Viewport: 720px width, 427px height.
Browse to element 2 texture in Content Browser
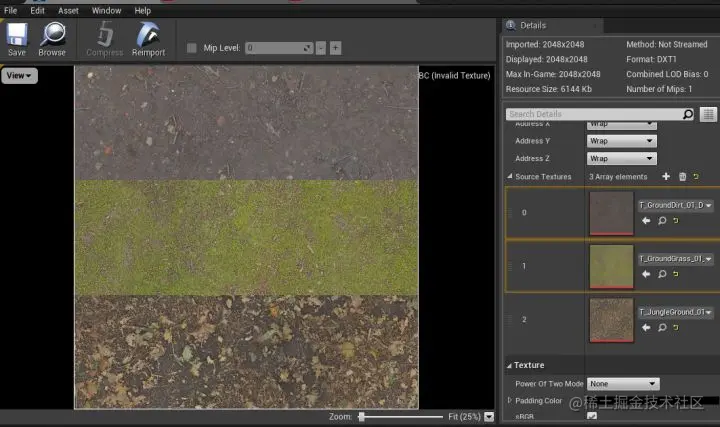click(x=662, y=327)
